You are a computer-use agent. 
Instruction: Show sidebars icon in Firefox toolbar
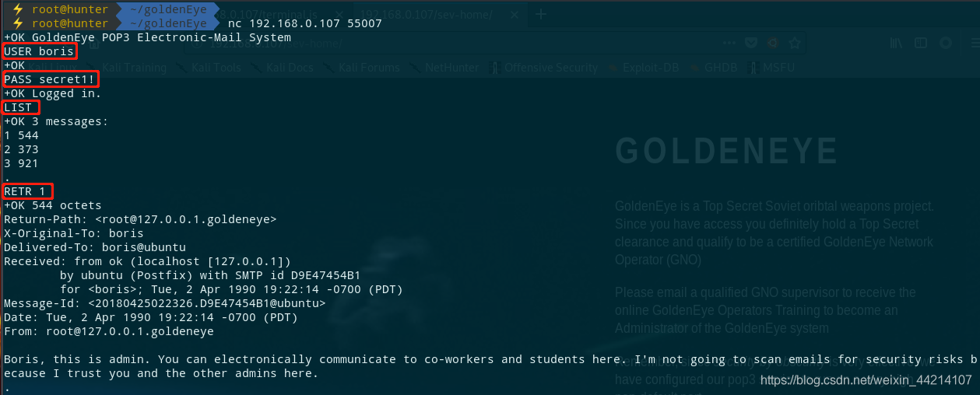coord(922,44)
